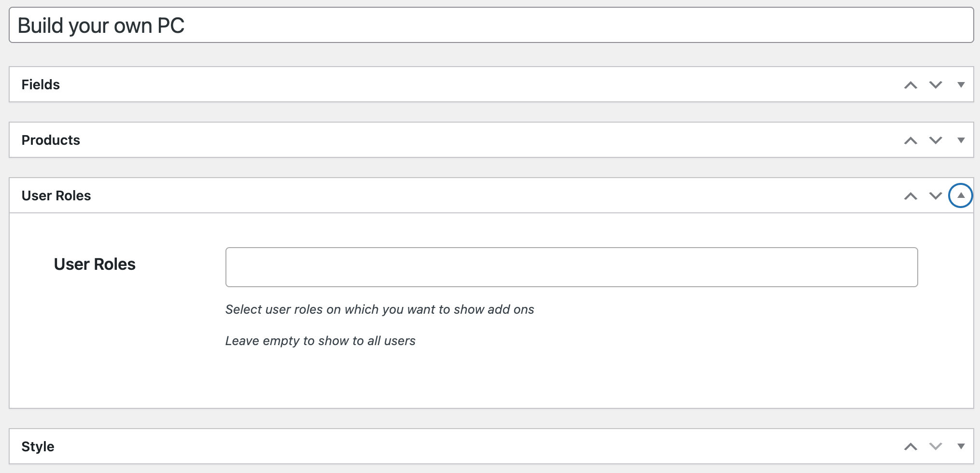Move the Products panel down

click(935, 140)
